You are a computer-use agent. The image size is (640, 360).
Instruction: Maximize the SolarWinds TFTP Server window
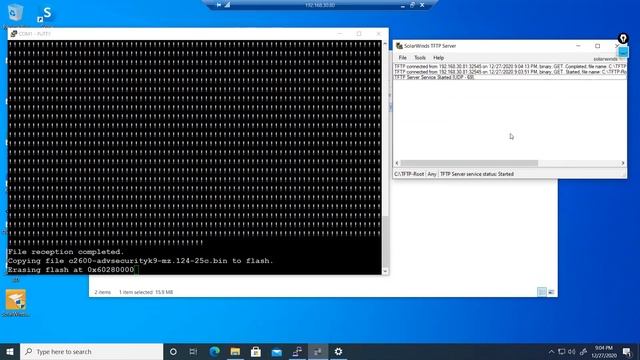598,46
